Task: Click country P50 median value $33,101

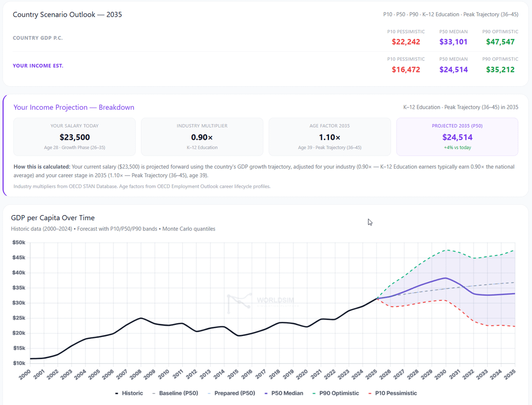Action: click(x=454, y=42)
